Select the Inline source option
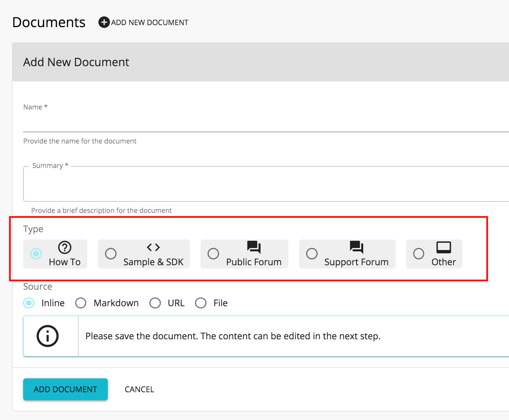The height and width of the screenshot is (420, 509). (29, 303)
